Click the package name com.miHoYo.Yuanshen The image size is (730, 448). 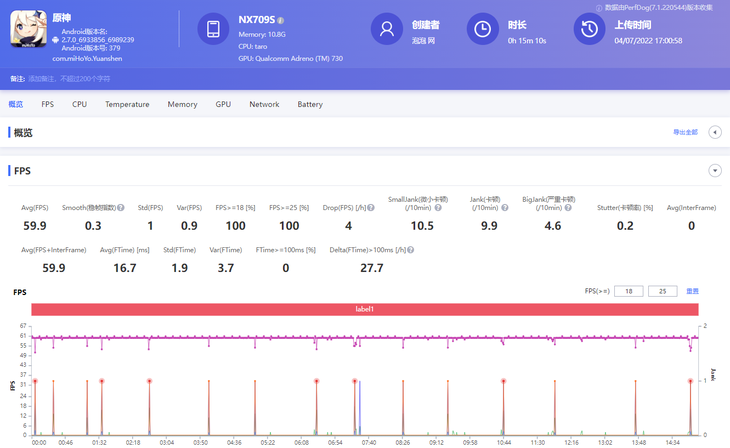point(87,59)
